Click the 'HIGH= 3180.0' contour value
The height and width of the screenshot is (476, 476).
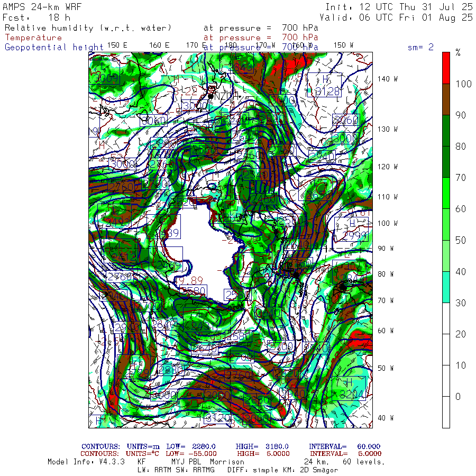[262, 446]
